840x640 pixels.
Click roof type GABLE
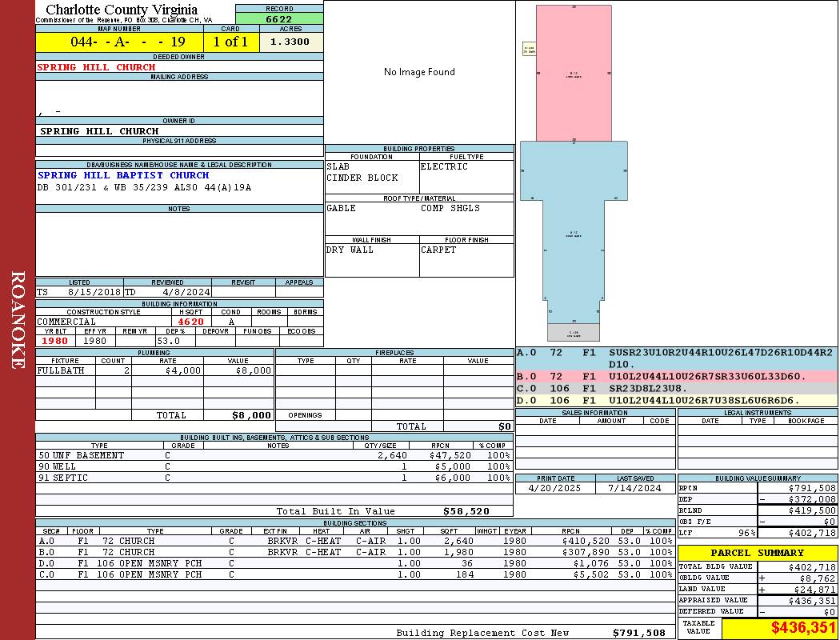pos(341,208)
